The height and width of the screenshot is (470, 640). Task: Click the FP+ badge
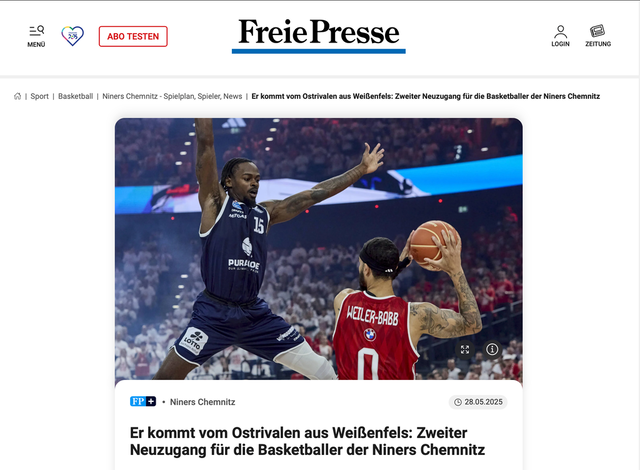click(143, 401)
